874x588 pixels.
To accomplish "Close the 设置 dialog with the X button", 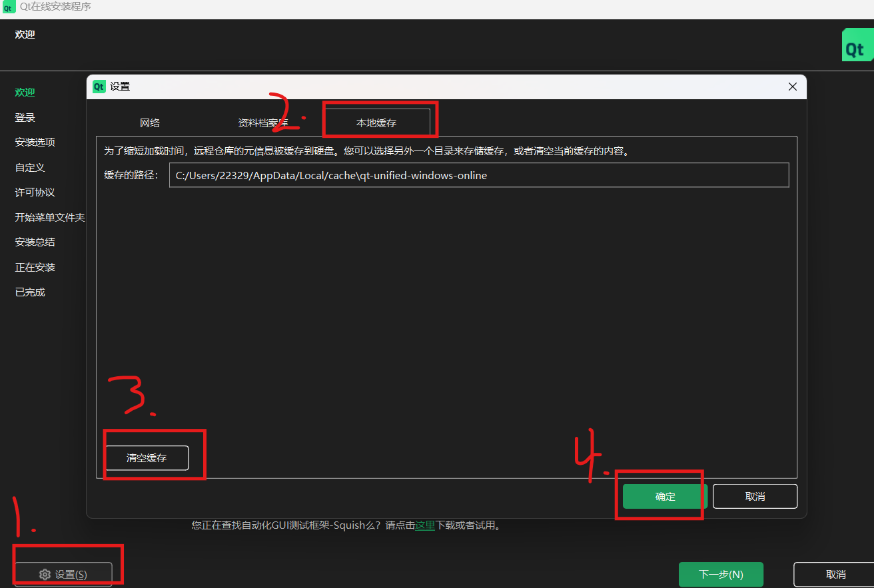I will coord(792,87).
